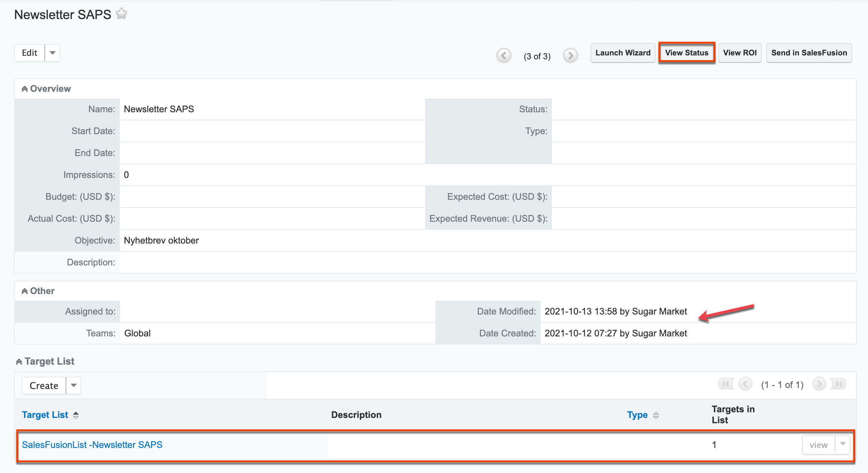Image resolution: width=868 pixels, height=473 pixels.
Task: Go to previous Target List page
Action: click(x=745, y=384)
